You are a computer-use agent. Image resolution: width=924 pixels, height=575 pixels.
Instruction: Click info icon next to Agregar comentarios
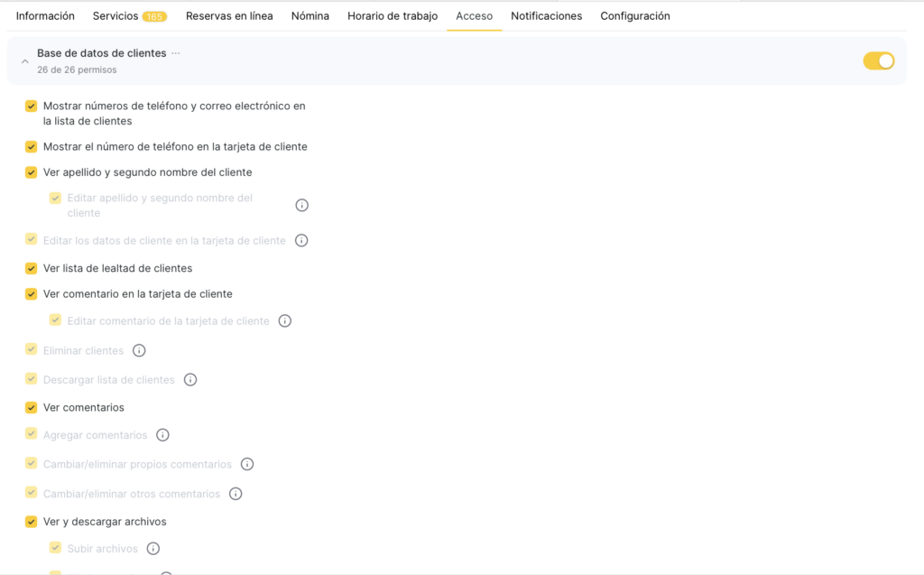[162, 435]
